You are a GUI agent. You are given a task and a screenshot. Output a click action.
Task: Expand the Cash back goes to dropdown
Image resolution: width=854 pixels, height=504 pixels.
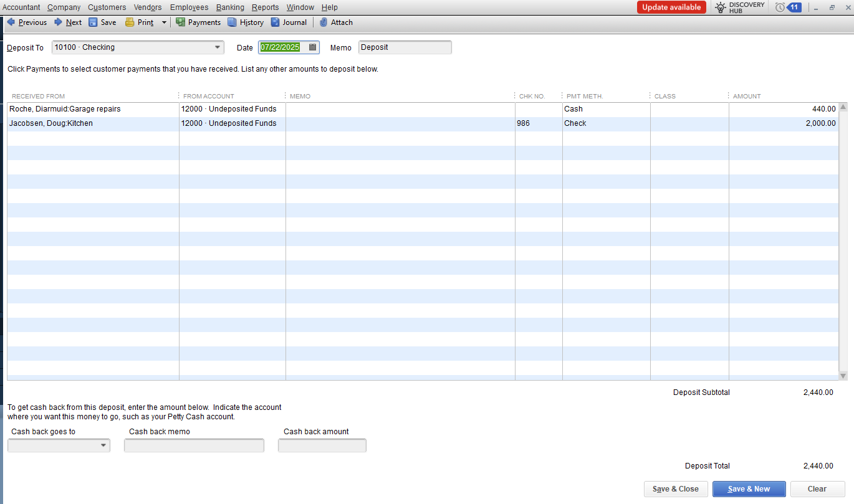(x=103, y=445)
